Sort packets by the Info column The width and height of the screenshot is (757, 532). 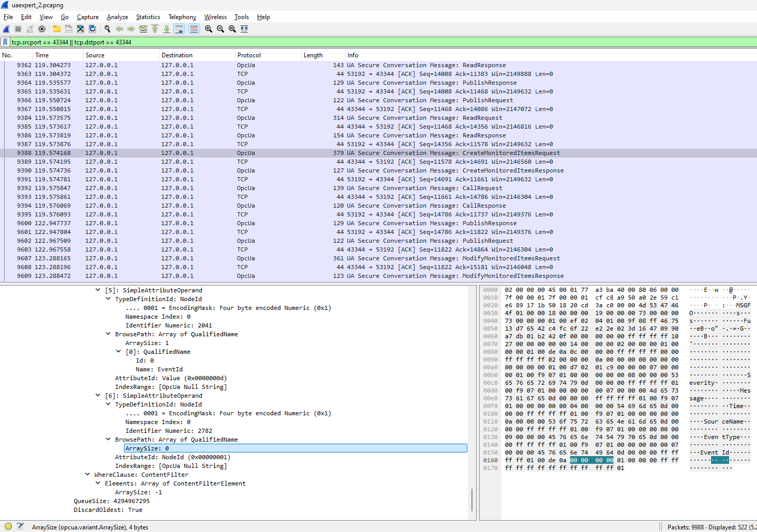[x=551, y=55]
